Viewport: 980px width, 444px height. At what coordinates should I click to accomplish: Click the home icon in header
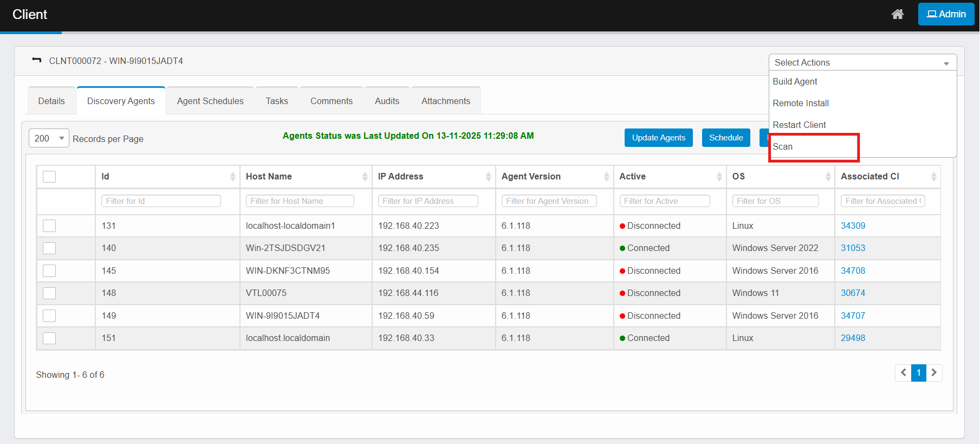[897, 15]
